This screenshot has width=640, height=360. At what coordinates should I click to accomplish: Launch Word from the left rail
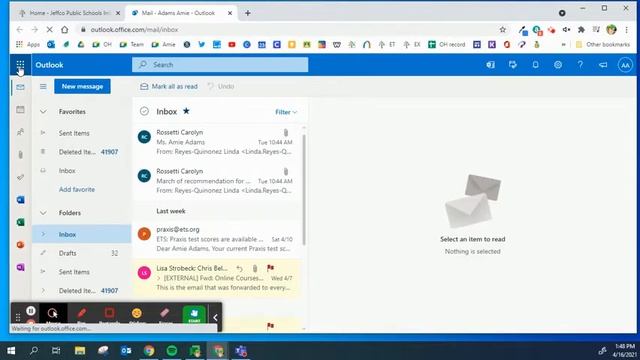(20, 200)
